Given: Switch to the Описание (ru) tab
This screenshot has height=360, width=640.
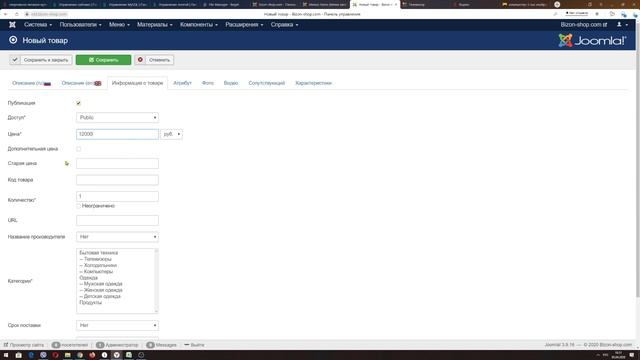Looking at the screenshot, I should 31,83.
